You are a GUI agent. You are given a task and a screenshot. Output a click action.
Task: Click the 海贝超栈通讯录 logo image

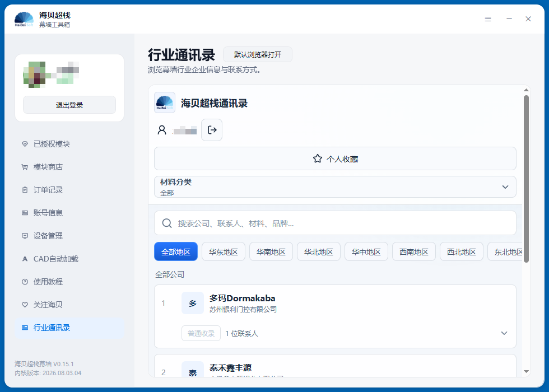click(x=165, y=102)
